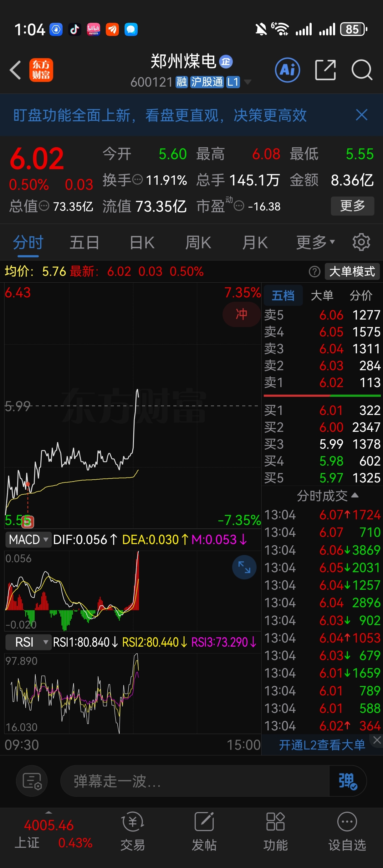Tap the battery 85 indicator

[353, 29]
